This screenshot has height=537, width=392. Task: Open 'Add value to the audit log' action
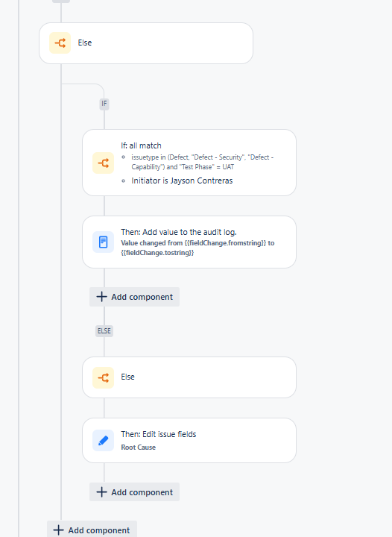tap(189, 242)
